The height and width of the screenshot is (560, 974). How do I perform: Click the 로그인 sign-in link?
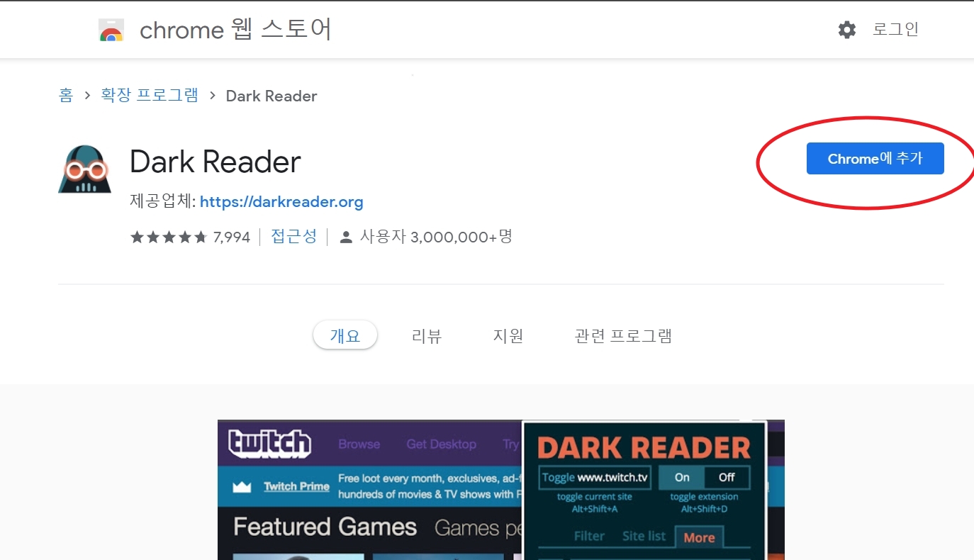click(x=895, y=30)
